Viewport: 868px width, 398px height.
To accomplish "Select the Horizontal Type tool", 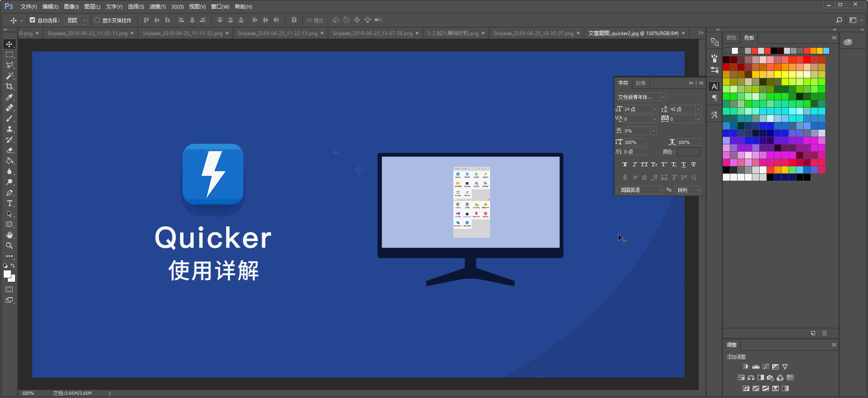I will 9,203.
